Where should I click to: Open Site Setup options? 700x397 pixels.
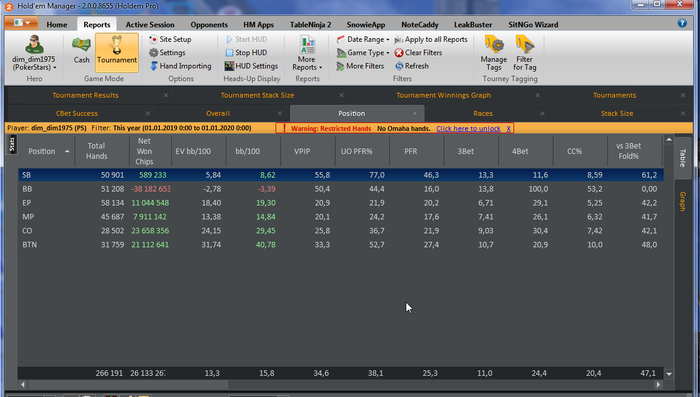coord(170,39)
